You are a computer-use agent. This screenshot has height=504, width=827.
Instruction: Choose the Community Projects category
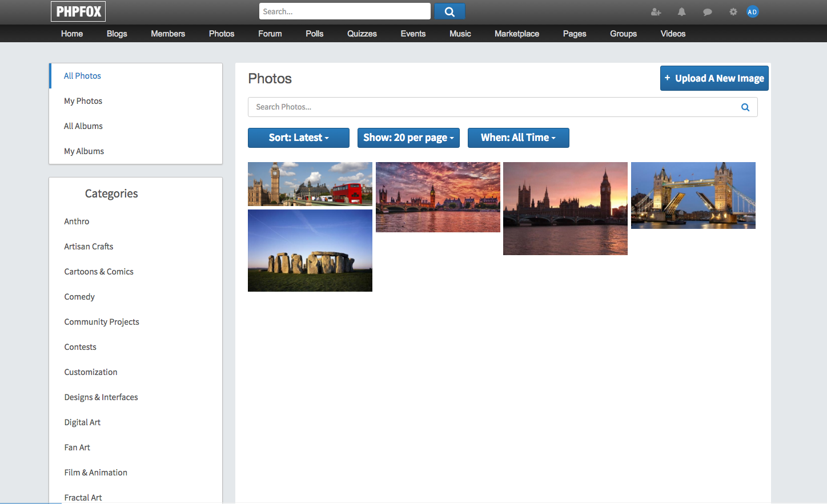pyautogui.click(x=102, y=322)
